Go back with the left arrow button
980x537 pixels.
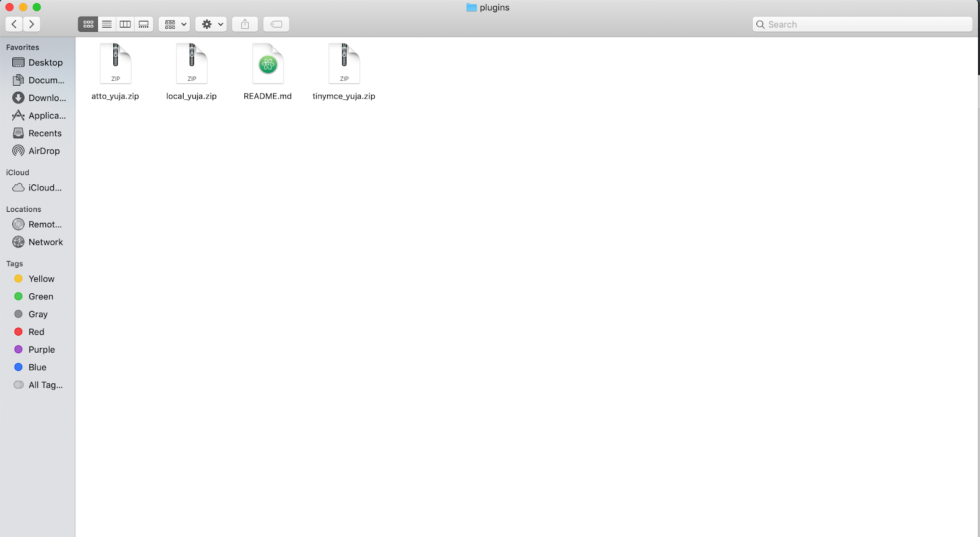click(x=14, y=24)
